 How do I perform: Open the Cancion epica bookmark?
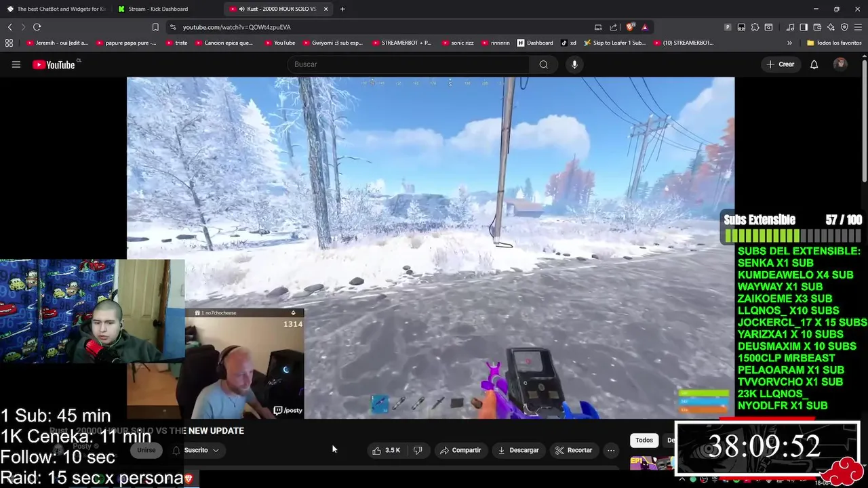click(224, 43)
